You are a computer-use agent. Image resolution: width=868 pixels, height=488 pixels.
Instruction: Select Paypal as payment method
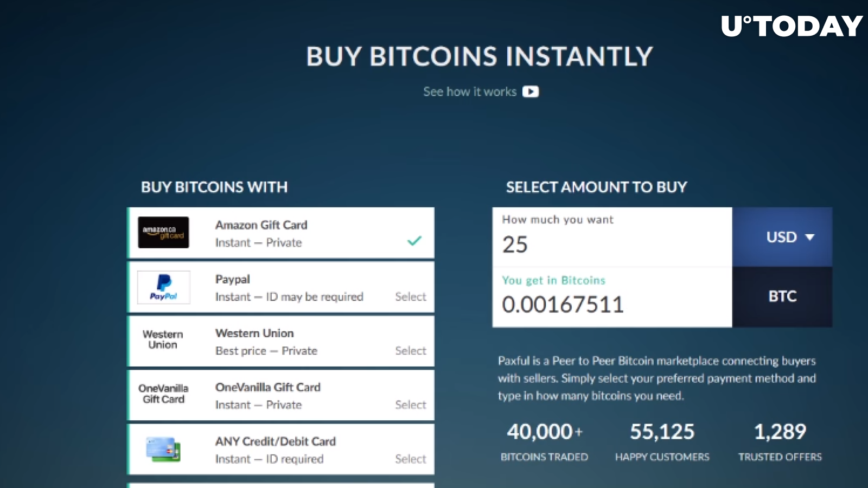411,297
